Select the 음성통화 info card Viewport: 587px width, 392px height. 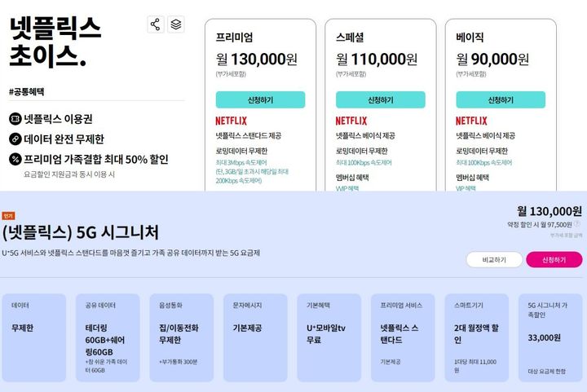click(182, 337)
